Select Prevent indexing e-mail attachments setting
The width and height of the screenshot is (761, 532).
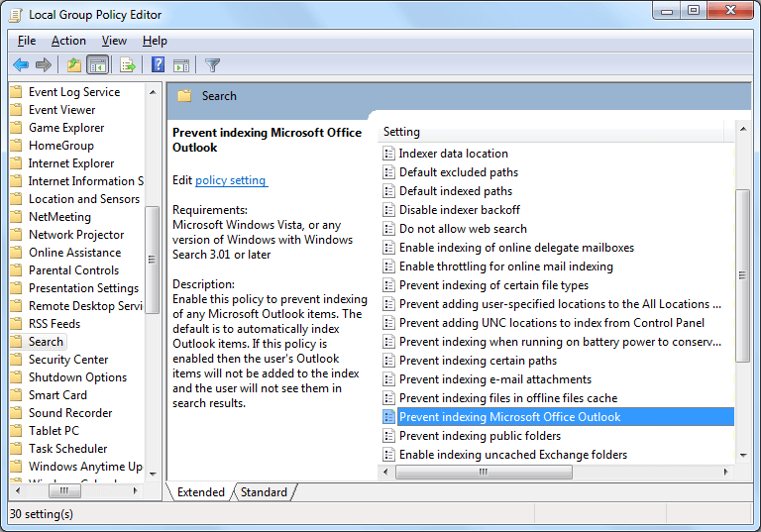pos(495,379)
